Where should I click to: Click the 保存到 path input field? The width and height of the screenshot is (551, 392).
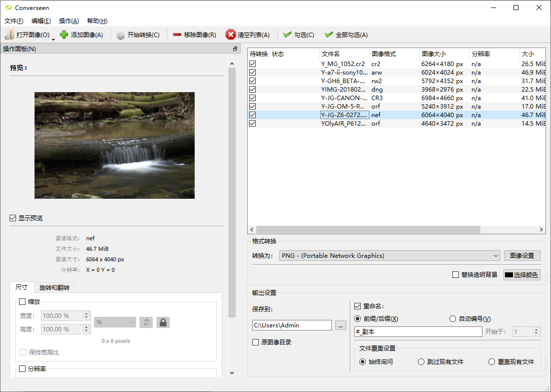[292, 325]
